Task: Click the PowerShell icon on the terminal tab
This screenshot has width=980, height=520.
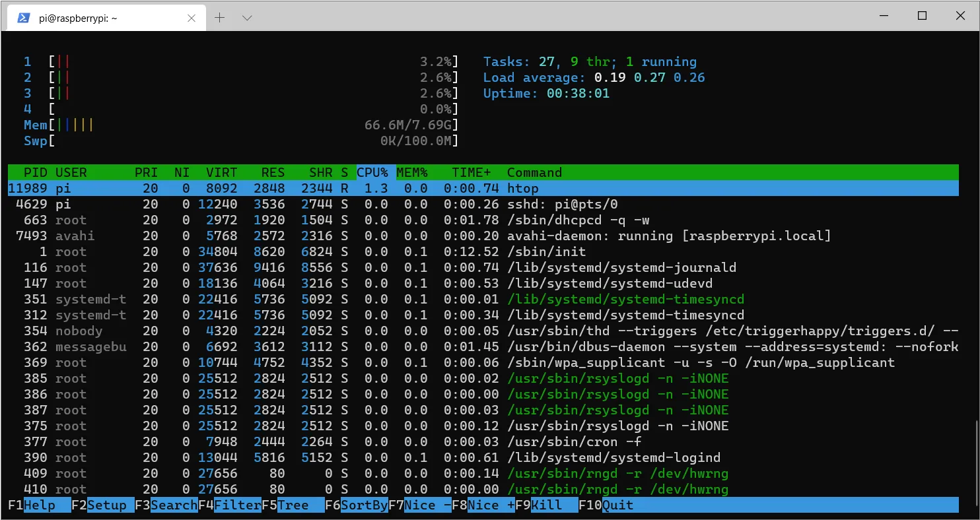Action: click(x=23, y=18)
